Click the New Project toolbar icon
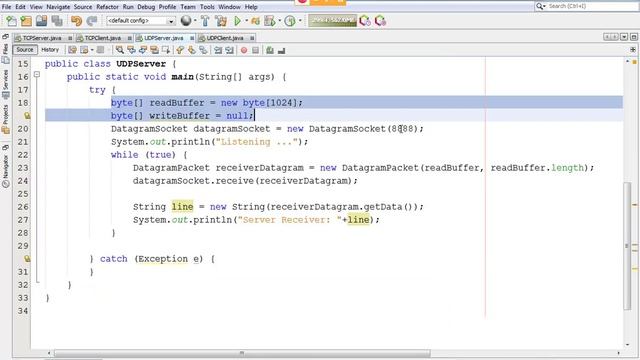The width and height of the screenshot is (640, 360). tap(26, 21)
